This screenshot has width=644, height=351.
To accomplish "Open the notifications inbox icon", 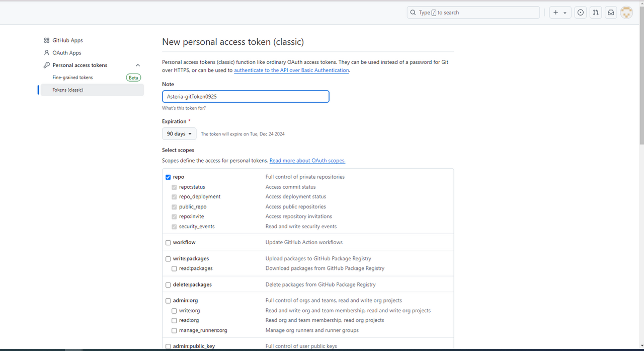I will [611, 13].
